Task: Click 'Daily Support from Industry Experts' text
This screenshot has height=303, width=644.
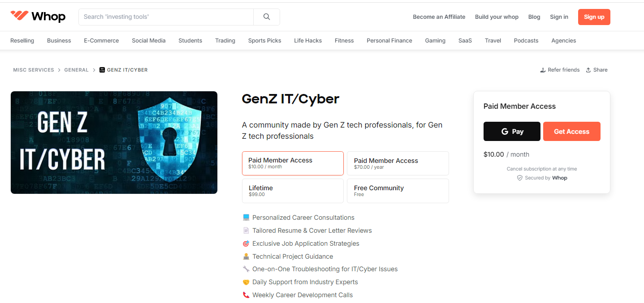Action: (305, 282)
